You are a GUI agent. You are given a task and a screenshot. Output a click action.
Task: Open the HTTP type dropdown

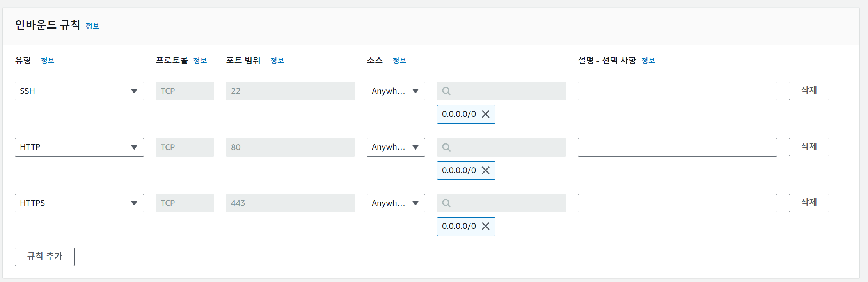click(x=79, y=147)
